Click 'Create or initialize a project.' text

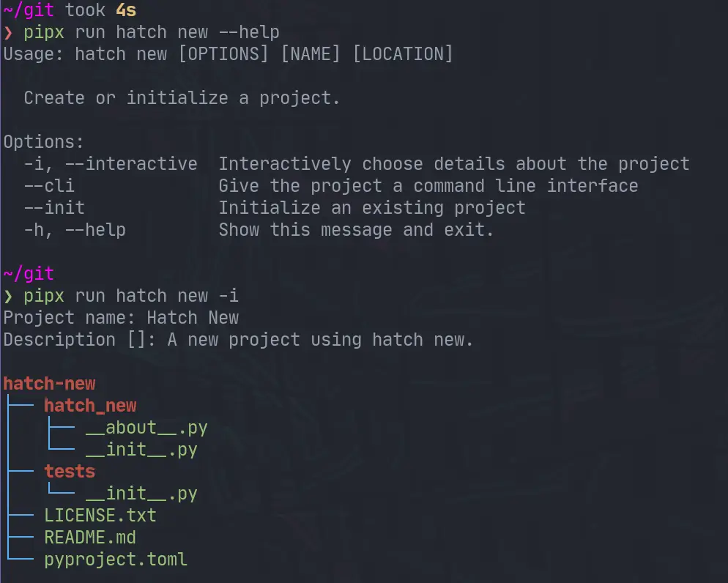182,98
